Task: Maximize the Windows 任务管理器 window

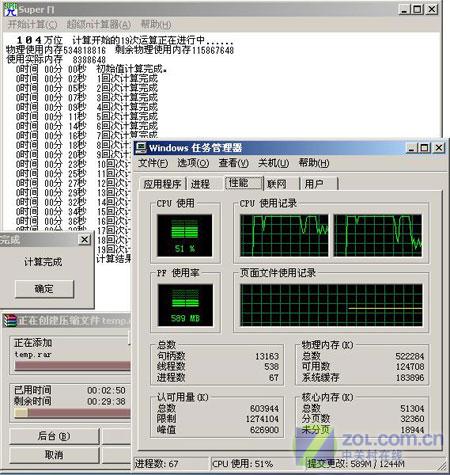Action: 424,148
